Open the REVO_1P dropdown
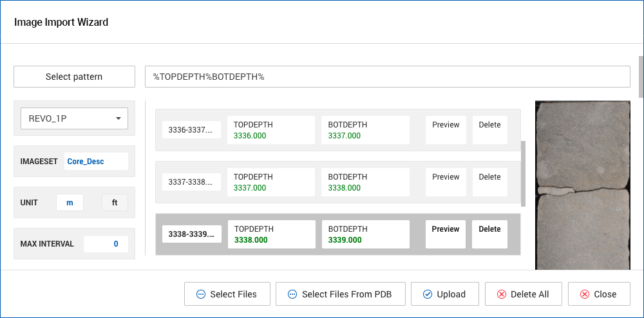Screen dimensions: 644x318 [x=74, y=118]
